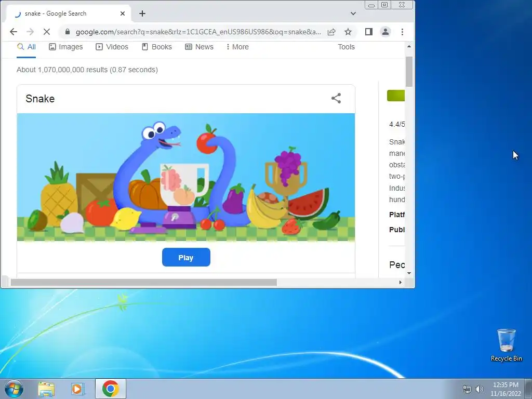Image resolution: width=532 pixels, height=399 pixels.
Task: Minimize the Chrome window
Action: 371,5
